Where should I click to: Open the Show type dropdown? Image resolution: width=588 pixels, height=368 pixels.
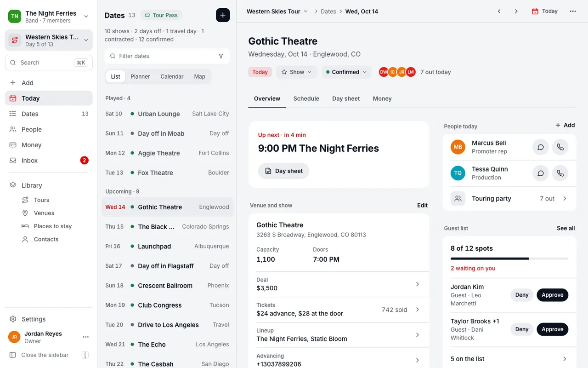click(x=296, y=72)
